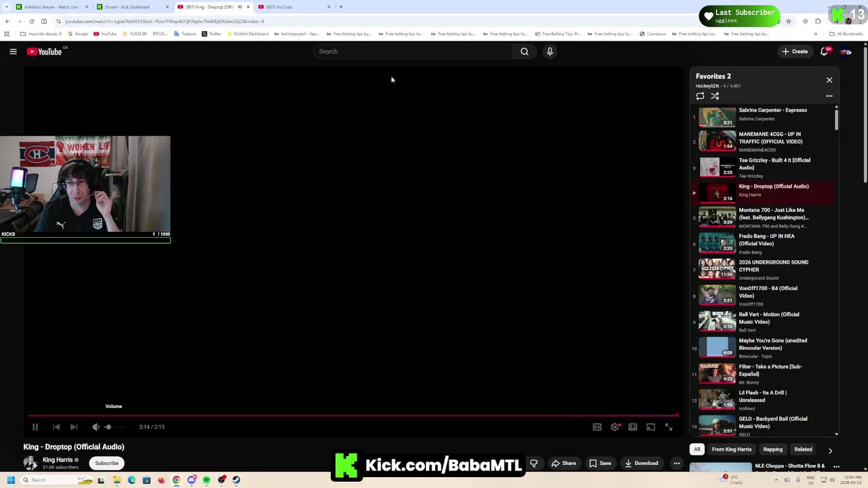
Task: Toggle closed captions on the player
Action: coord(597,427)
